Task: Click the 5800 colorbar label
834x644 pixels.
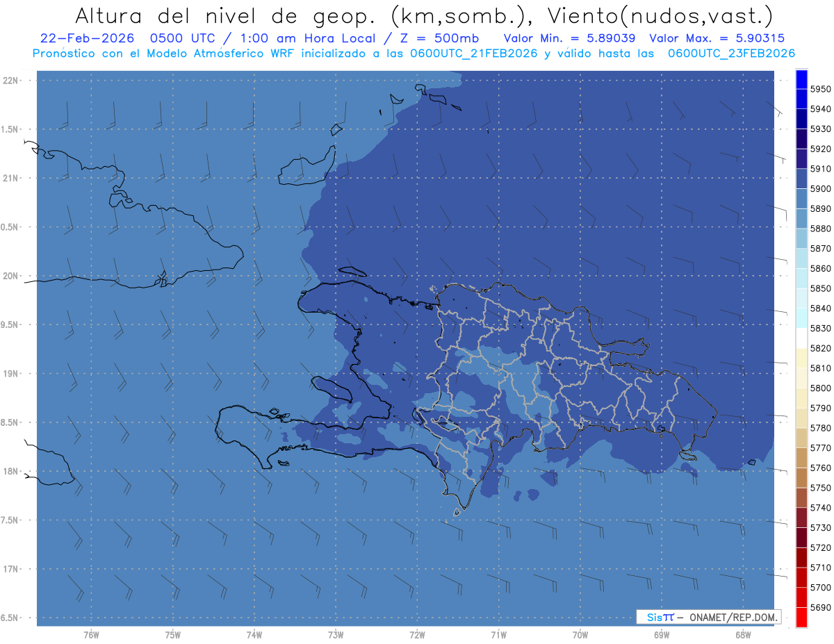Action: point(820,388)
